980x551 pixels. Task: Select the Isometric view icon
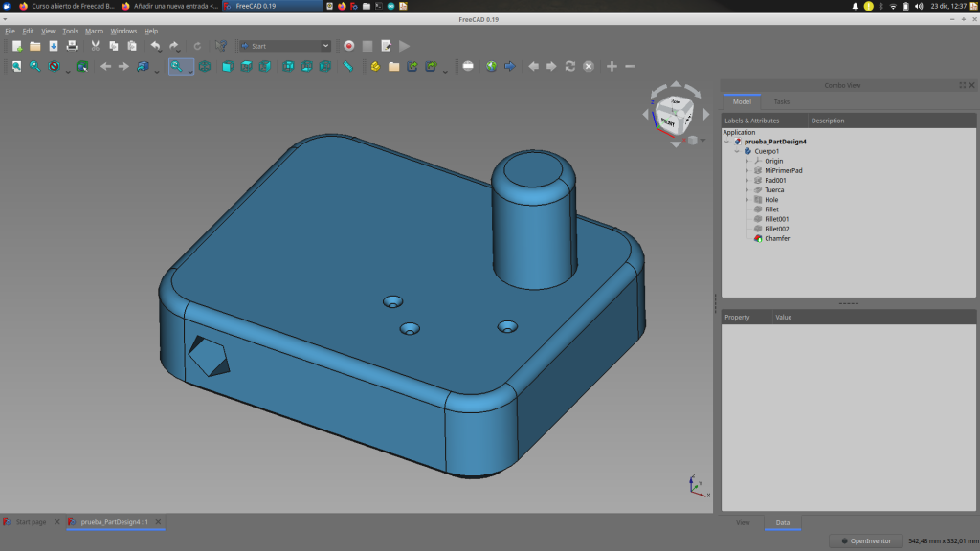[x=204, y=66]
